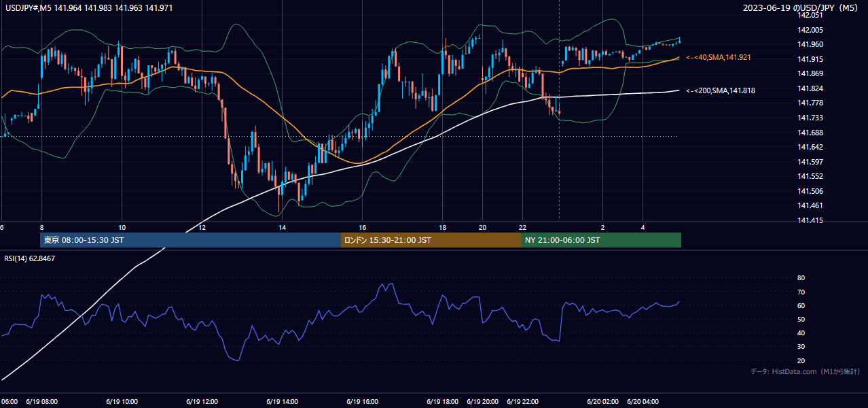Viewport: 868px width, 408px height.
Task: Click the NY 21:00-06:00 JST session bar
Action: pos(601,240)
